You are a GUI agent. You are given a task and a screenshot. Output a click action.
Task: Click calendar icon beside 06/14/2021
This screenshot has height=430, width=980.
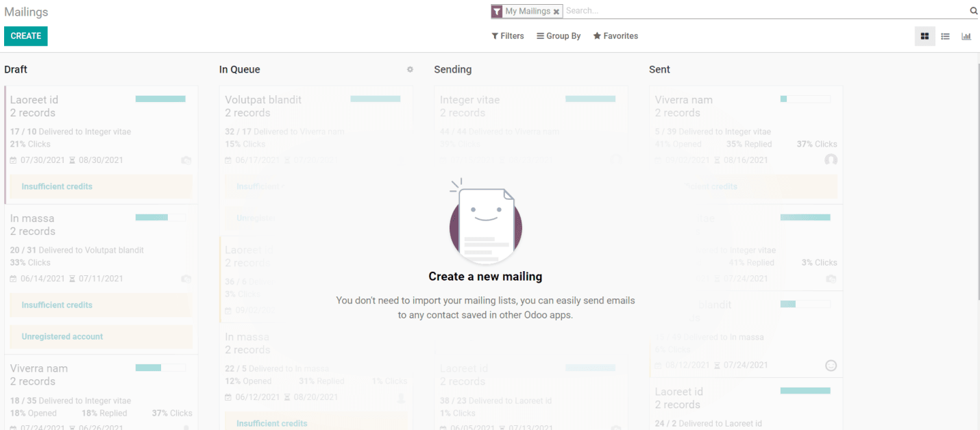coord(13,279)
